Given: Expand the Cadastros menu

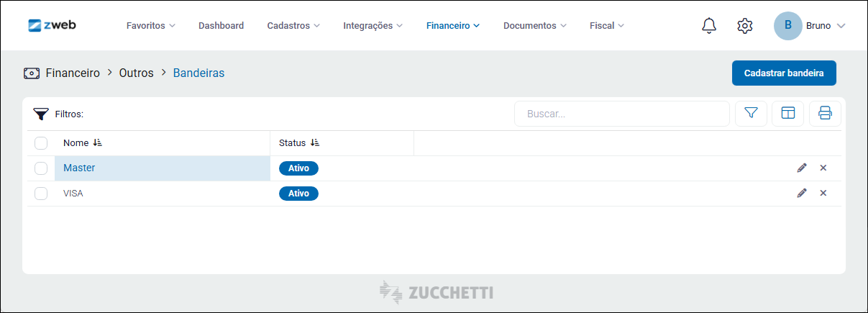Looking at the screenshot, I should click(x=293, y=26).
